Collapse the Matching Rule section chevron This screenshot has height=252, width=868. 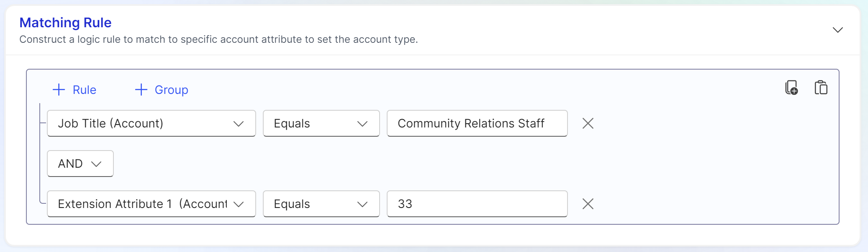[837, 30]
